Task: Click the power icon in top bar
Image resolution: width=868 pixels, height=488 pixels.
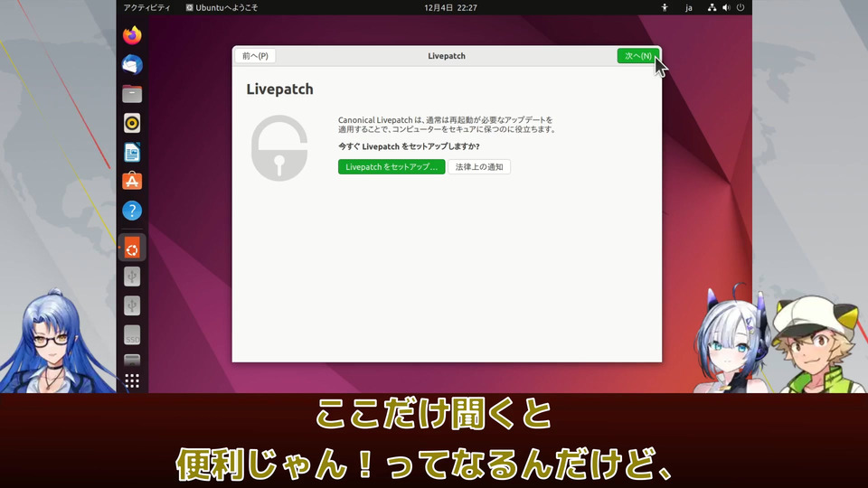Action: click(741, 8)
